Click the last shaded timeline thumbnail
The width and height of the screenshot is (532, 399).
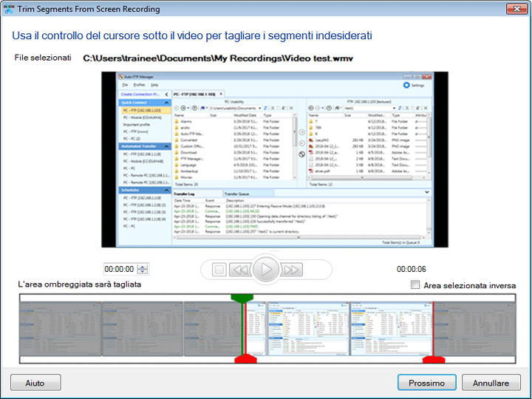(x=473, y=328)
